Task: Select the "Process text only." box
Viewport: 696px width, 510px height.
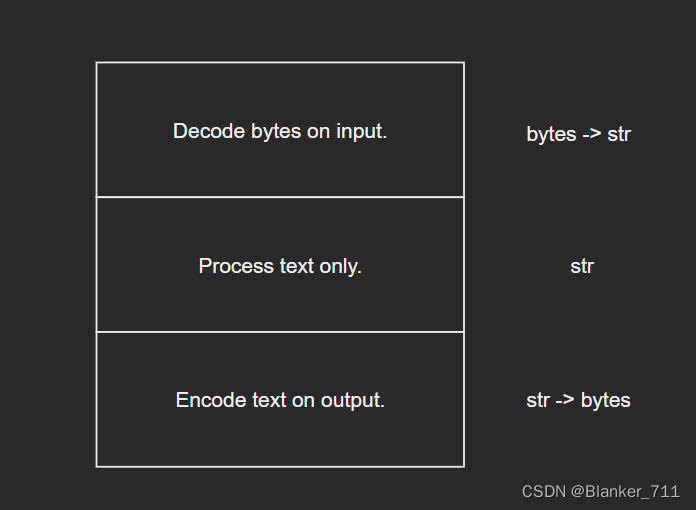Action: pos(280,265)
